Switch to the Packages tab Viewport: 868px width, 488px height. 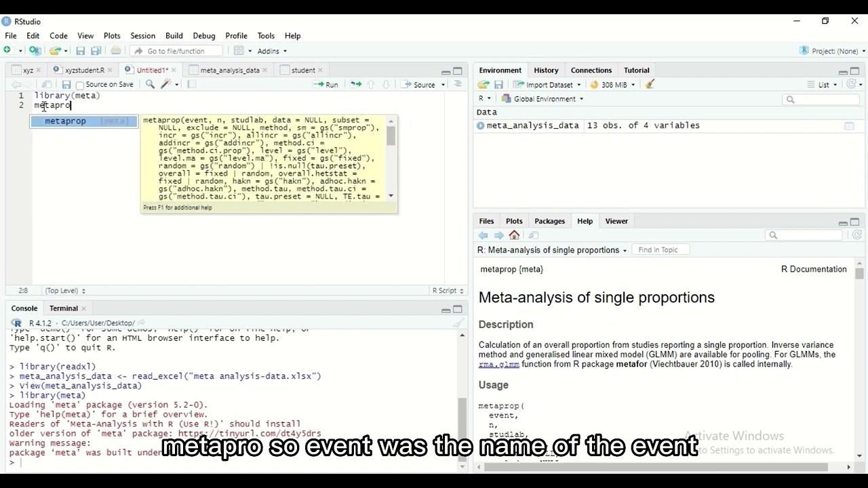(x=549, y=221)
